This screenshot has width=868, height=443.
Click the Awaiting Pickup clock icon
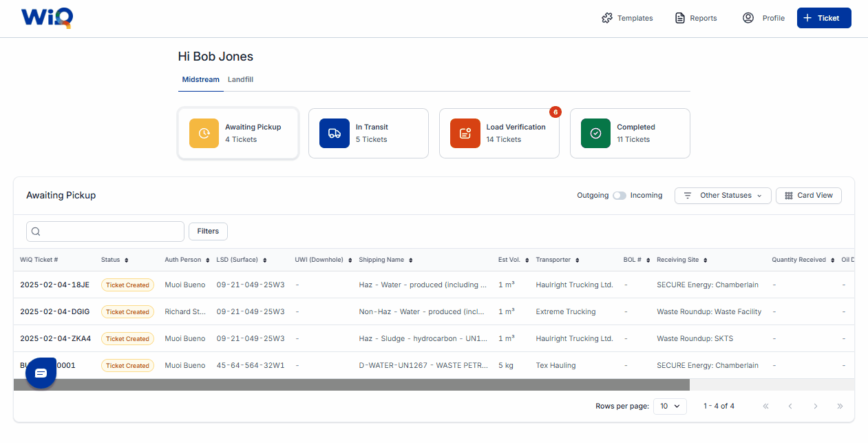[204, 133]
